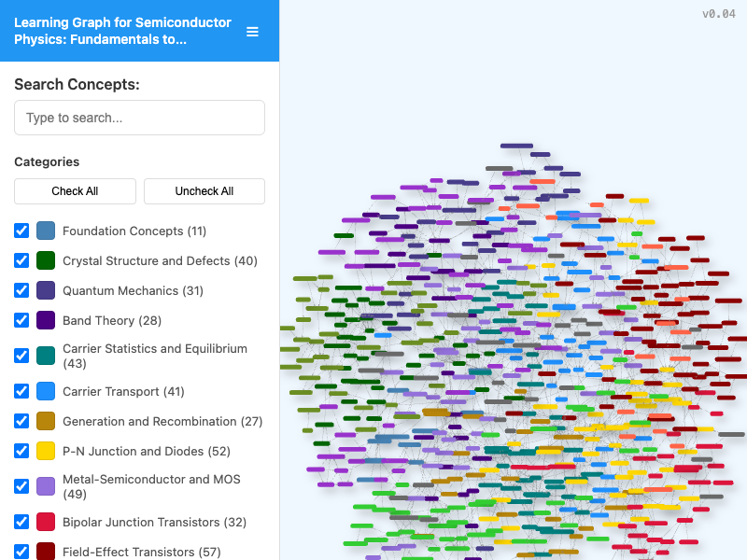747x560 pixels.
Task: Toggle Carrier Transport checkbox
Action: coord(21,391)
